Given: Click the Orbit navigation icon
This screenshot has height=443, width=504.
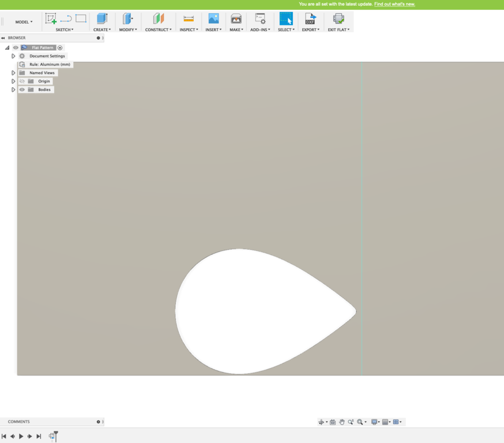Looking at the screenshot, I should [321, 422].
